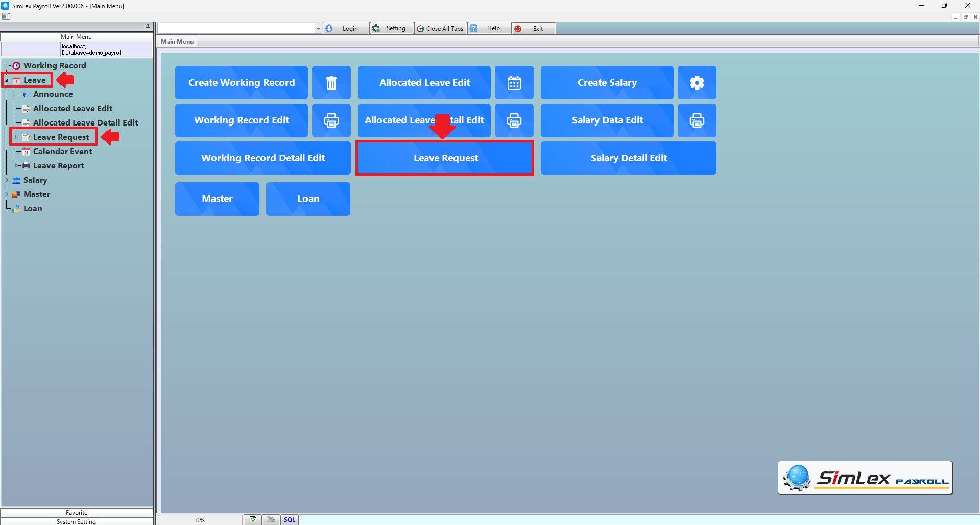Click the Leave Request tile button

(x=445, y=158)
